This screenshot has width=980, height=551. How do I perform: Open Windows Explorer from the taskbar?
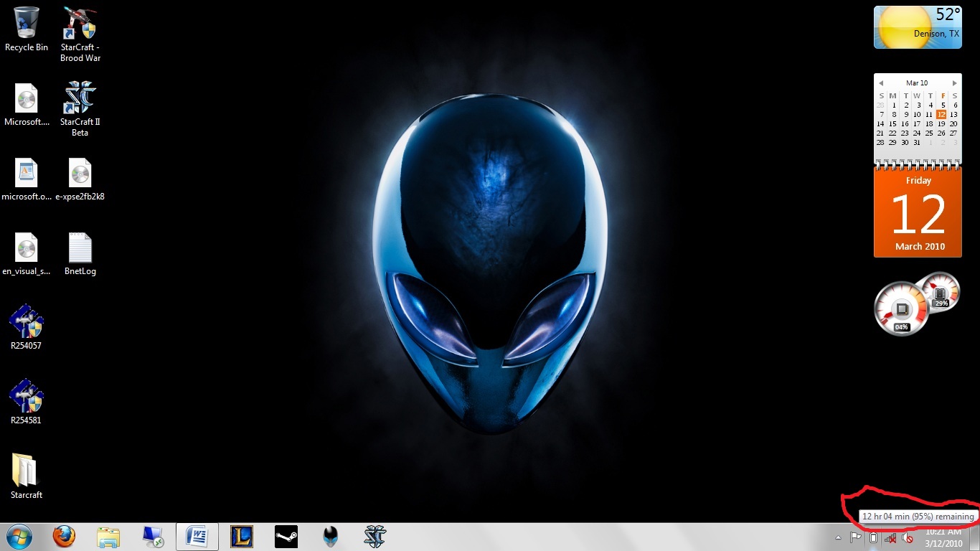click(108, 537)
